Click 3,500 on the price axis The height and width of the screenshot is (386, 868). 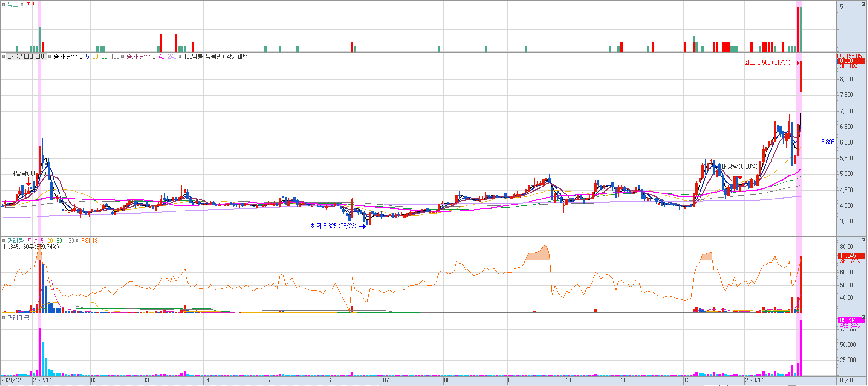[x=846, y=222]
